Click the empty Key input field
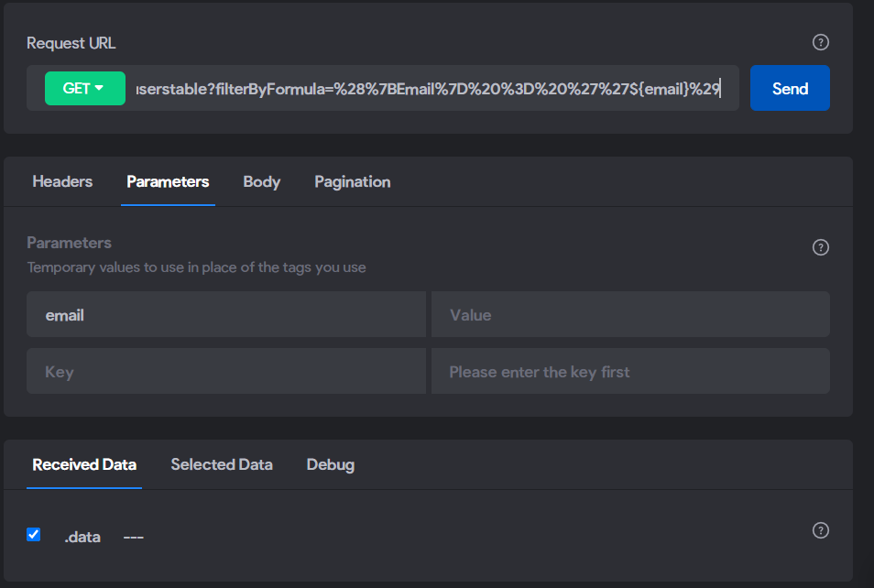 click(225, 371)
